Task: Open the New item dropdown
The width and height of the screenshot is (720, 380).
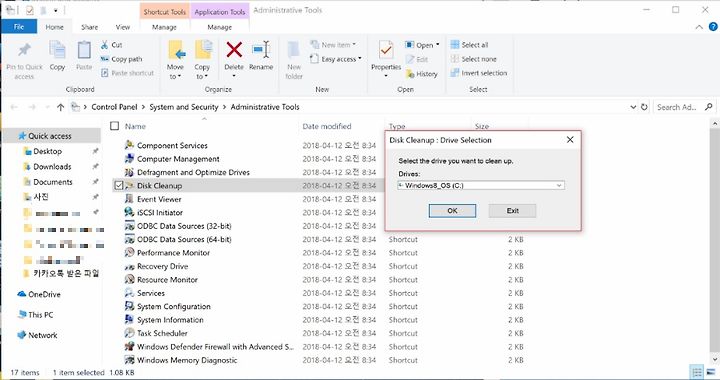Action: [x=333, y=45]
